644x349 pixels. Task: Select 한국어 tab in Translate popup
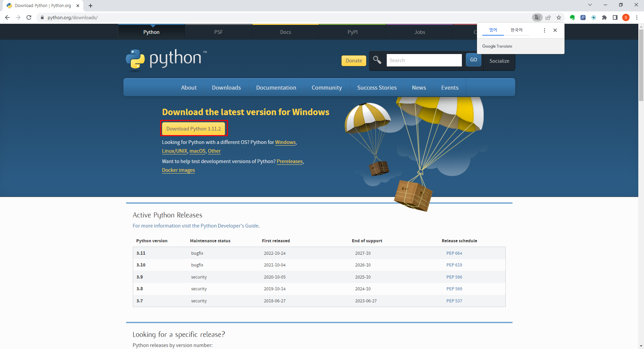tap(517, 30)
